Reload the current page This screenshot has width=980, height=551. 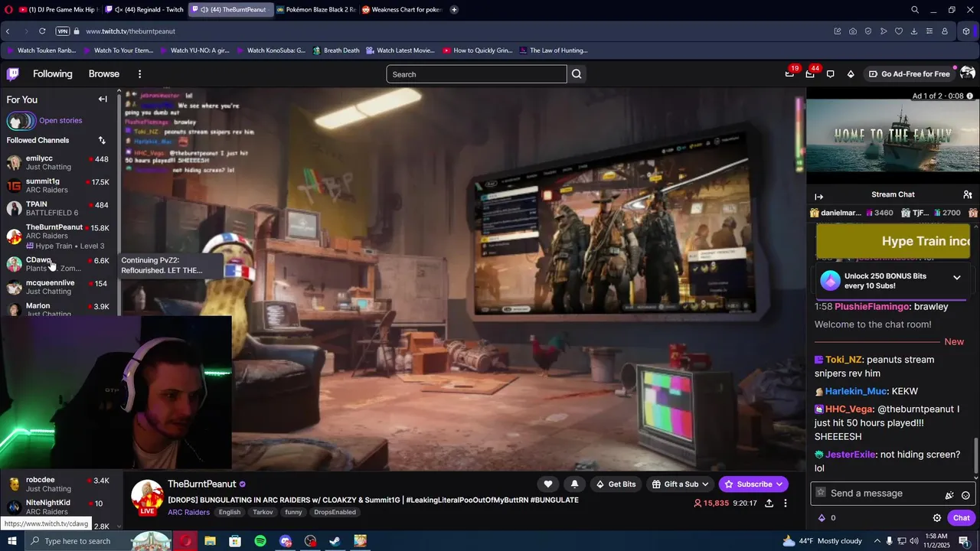tap(42, 31)
